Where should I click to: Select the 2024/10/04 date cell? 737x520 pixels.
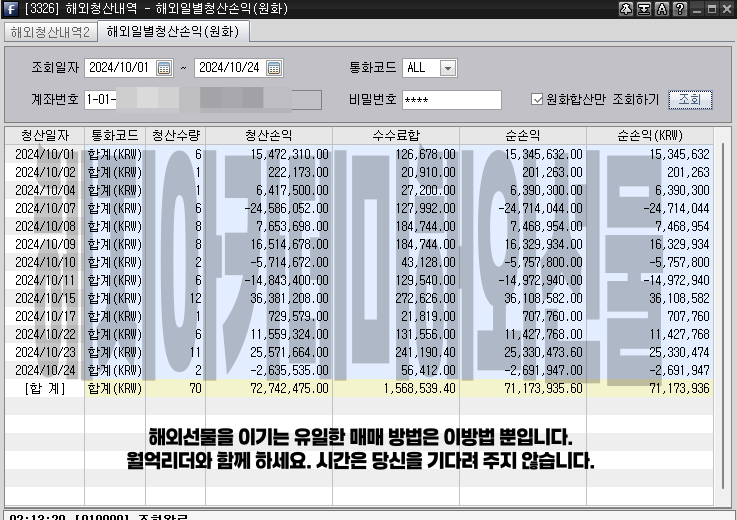point(45,190)
